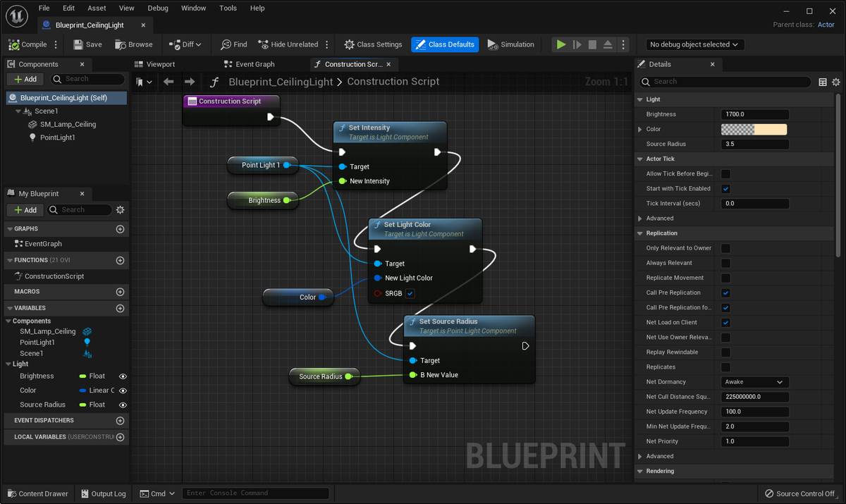Click the Find magnifier icon in toolbar
846x504 pixels.
coord(226,44)
